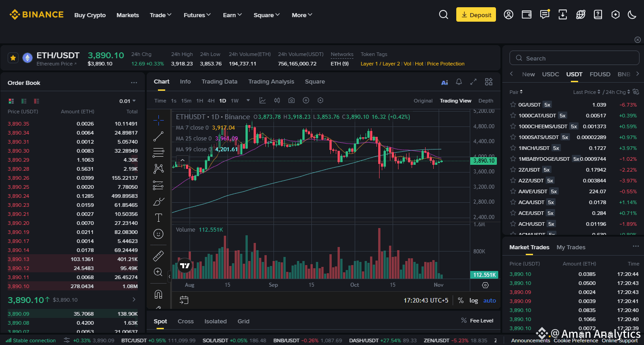Viewport: 644px width, 345px height.
Task: Open the go-to-date calendar icon
Action: tap(184, 300)
